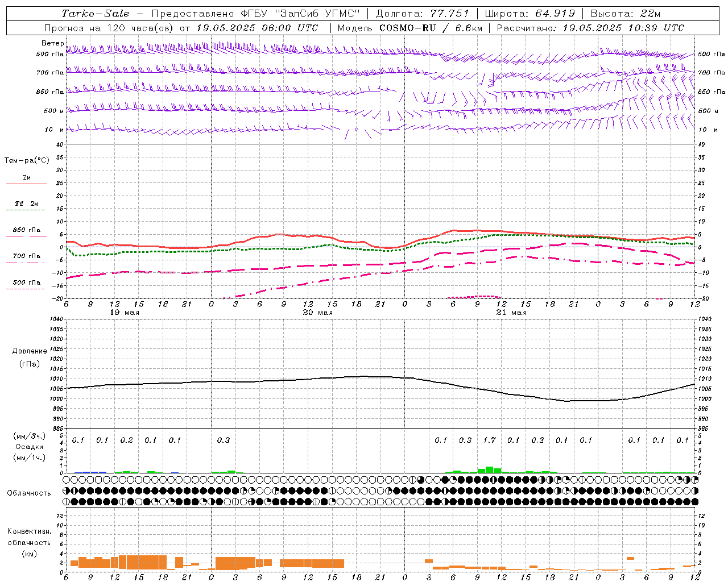Click the "21 мая" date label
Screen dimensions: 728x582
[511, 313]
